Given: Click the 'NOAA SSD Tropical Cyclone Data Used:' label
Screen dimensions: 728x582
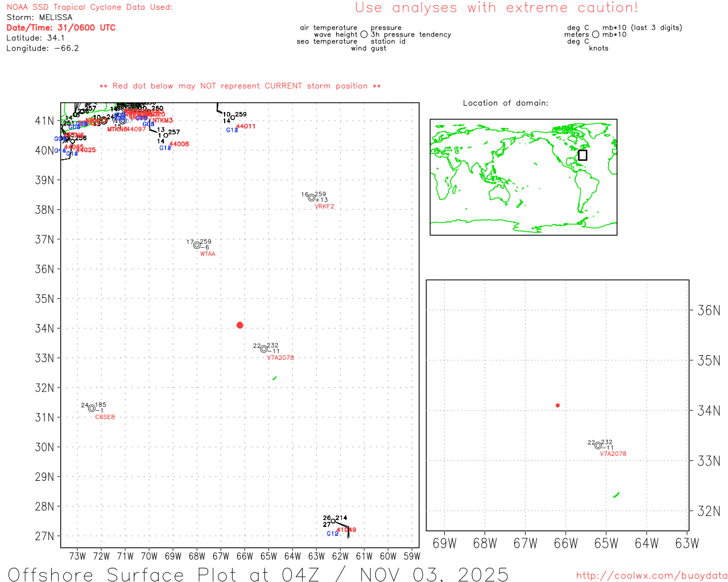Looking at the screenshot, I should [x=89, y=7].
